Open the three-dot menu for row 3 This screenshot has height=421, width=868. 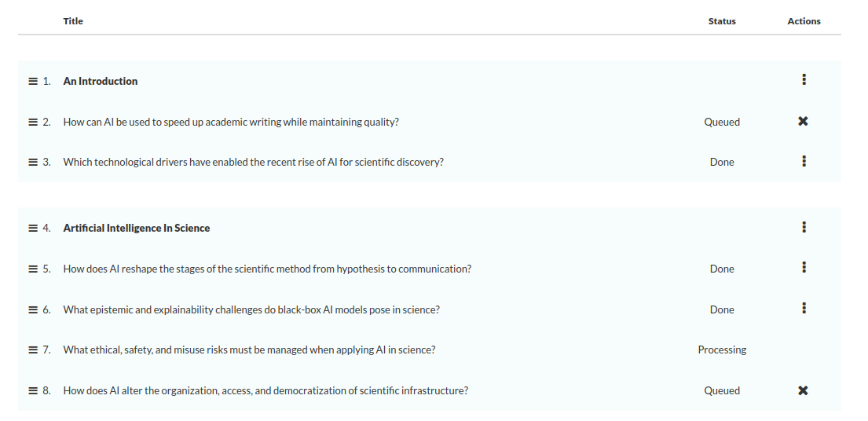(804, 161)
